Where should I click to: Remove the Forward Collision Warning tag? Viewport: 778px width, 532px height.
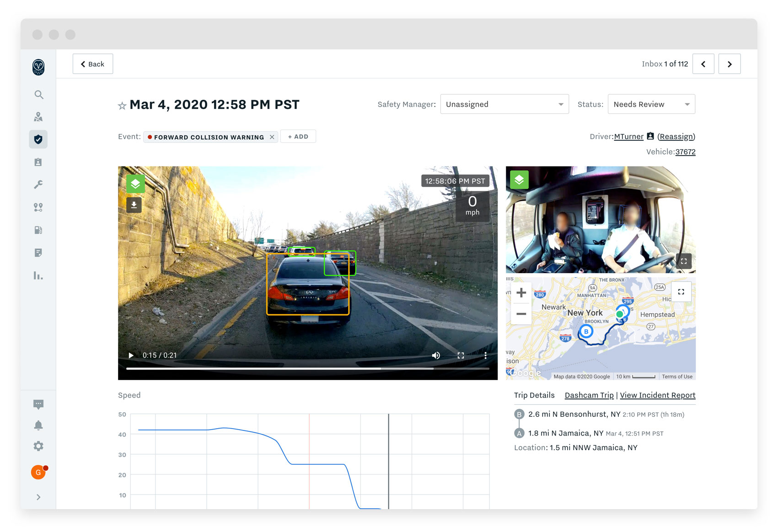(x=272, y=137)
